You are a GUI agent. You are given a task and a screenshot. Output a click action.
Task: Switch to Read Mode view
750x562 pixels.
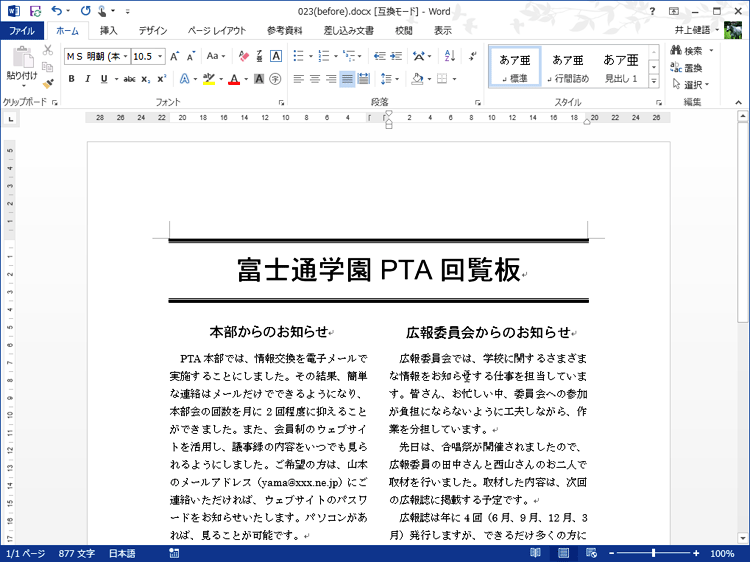(535, 553)
